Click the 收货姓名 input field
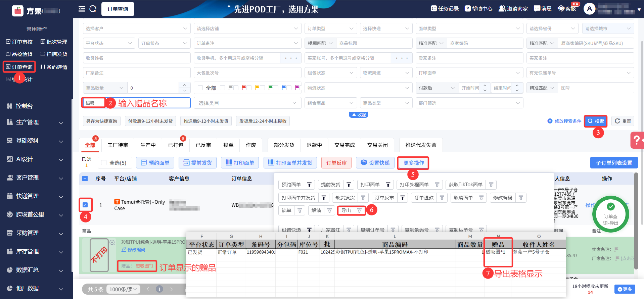Viewport: 644px width, 299px height. pos(136,58)
